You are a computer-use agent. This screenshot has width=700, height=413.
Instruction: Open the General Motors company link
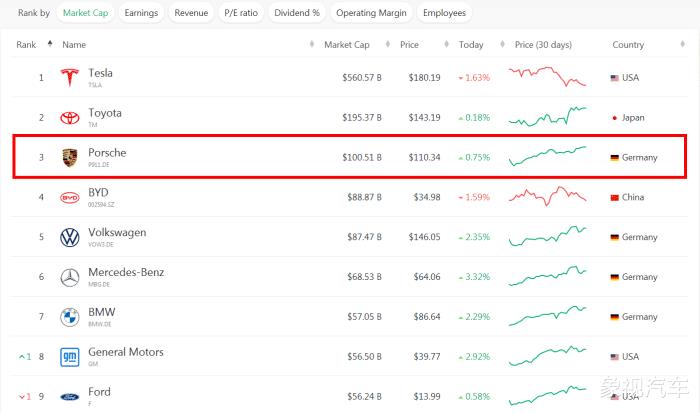click(x=126, y=352)
